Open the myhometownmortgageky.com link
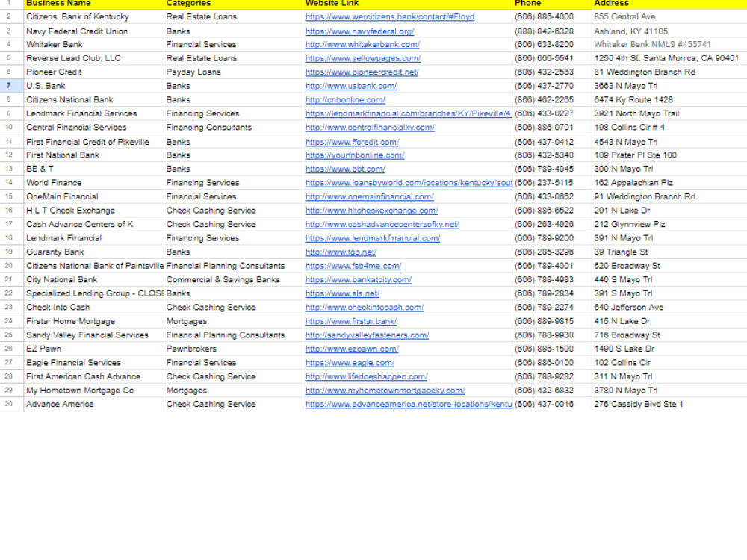 pos(385,390)
